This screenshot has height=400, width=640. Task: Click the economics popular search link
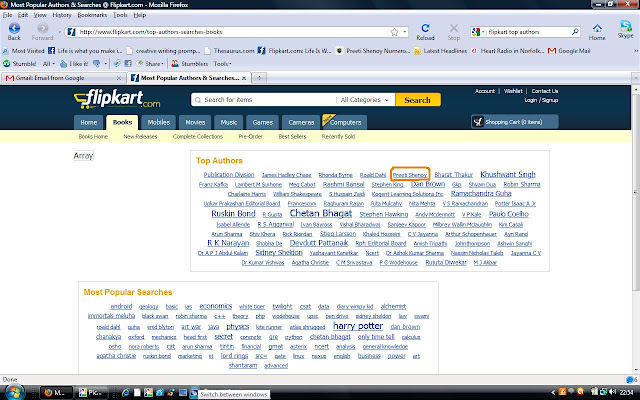(216, 306)
